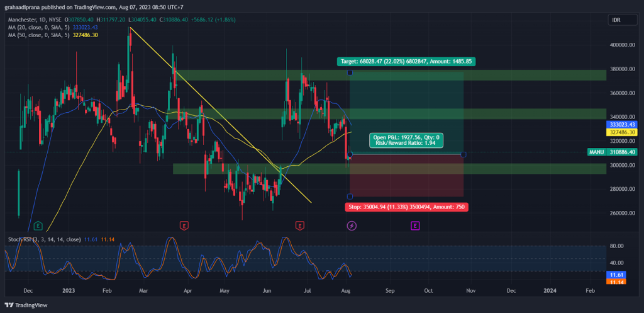Select the long position's right-edge handle

464,154
